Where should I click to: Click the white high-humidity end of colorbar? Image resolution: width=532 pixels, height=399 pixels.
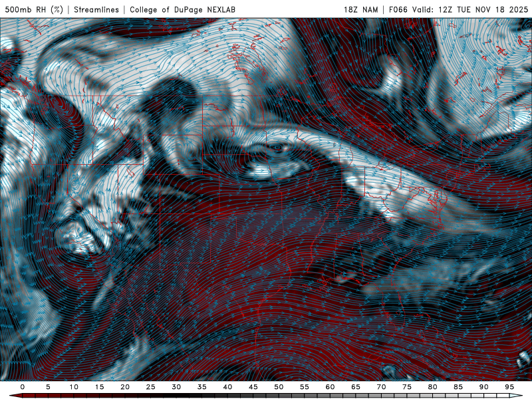(516, 396)
